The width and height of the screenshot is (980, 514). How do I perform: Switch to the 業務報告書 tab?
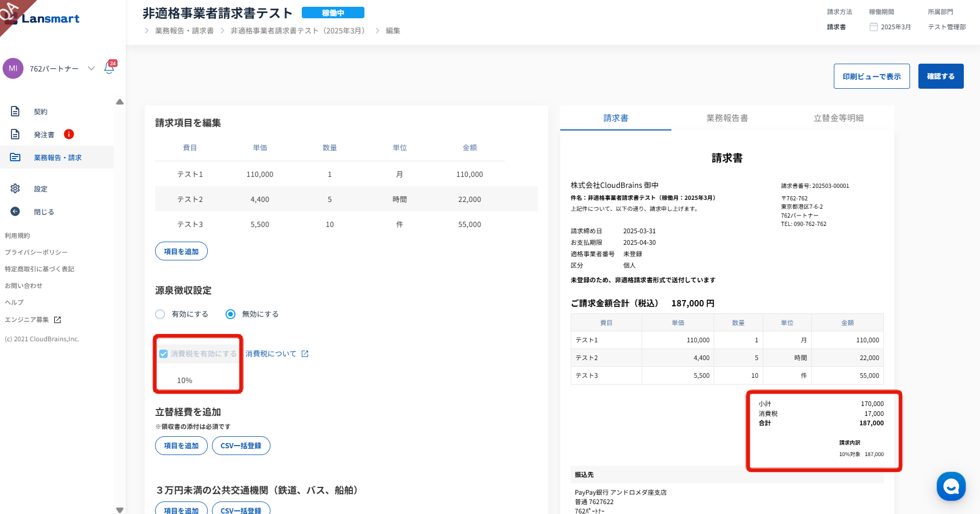727,118
